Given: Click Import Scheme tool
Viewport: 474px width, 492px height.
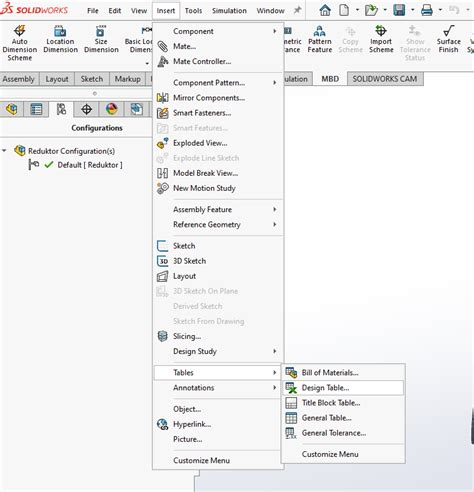Looking at the screenshot, I should click(381, 39).
